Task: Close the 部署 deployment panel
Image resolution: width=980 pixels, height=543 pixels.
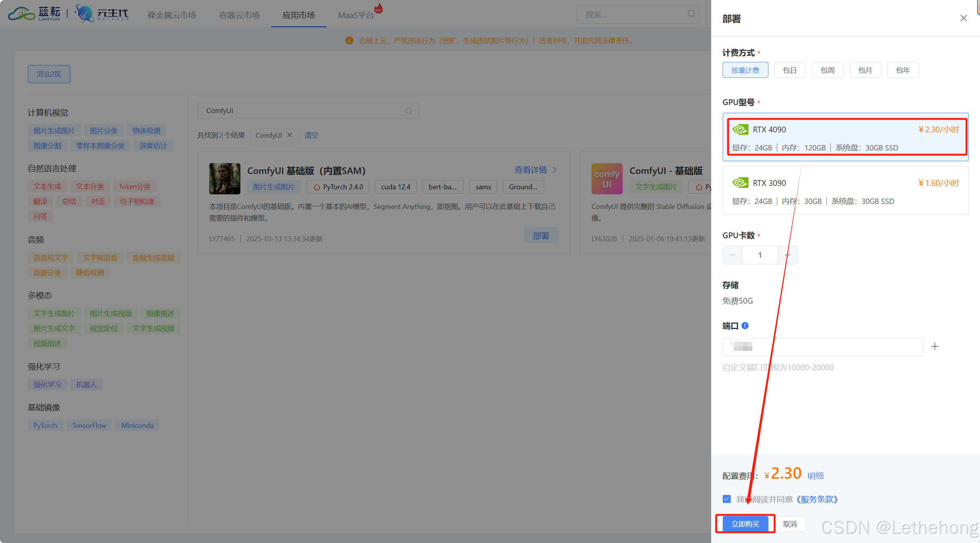Action: click(963, 18)
